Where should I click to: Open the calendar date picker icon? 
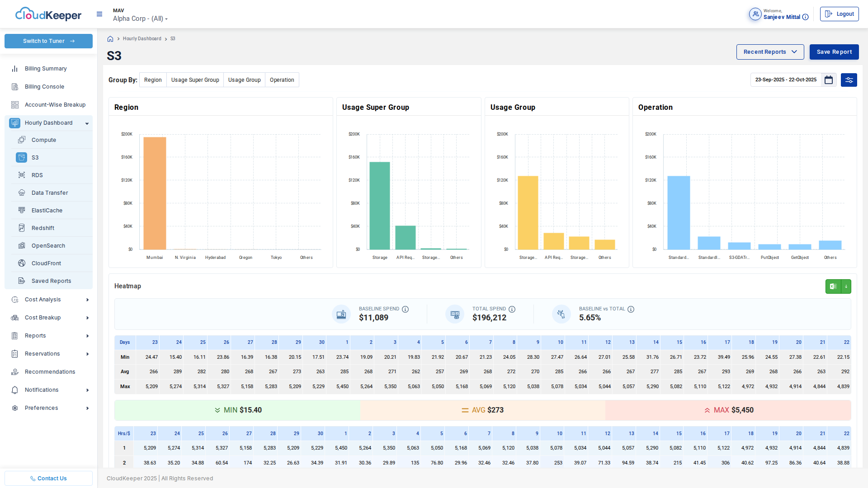tap(829, 80)
